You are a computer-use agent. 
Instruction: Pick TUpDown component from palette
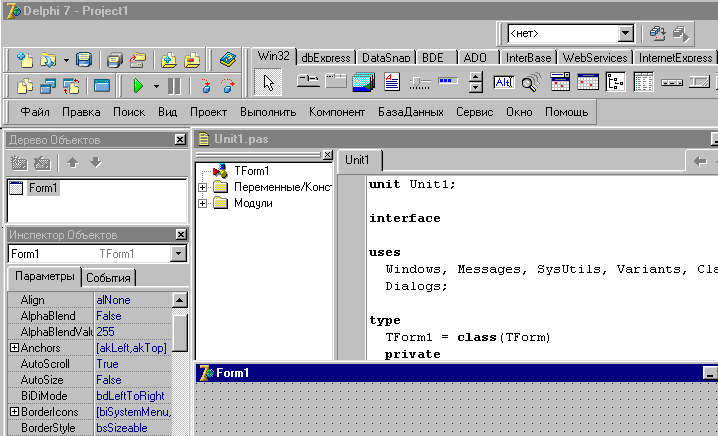(x=476, y=82)
